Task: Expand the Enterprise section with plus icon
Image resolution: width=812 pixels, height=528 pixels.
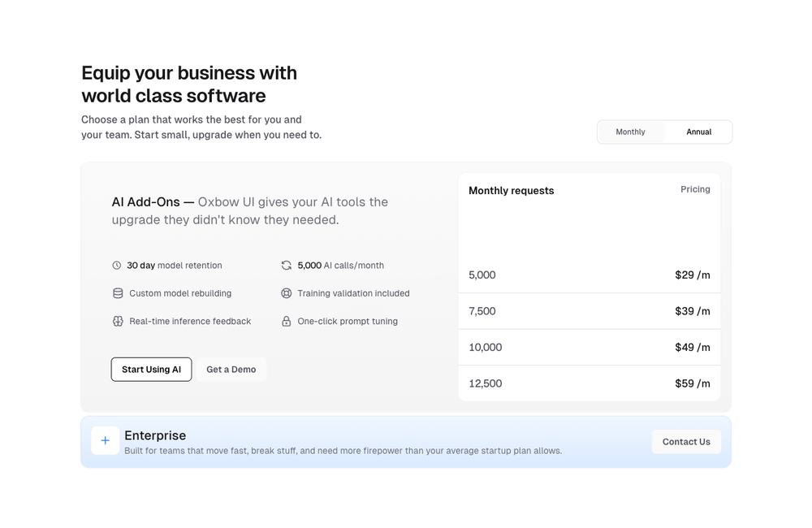Action: tap(105, 441)
